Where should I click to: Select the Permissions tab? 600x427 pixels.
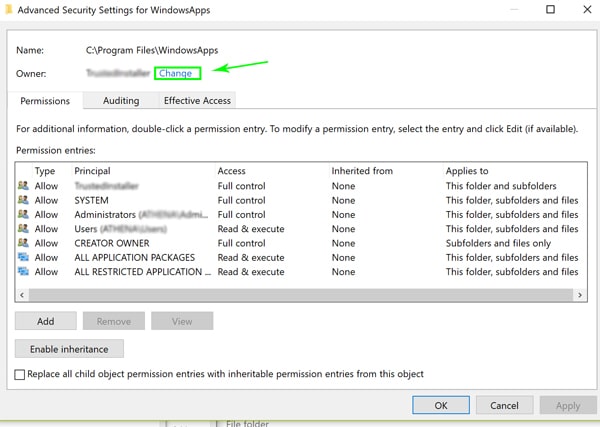coord(45,101)
